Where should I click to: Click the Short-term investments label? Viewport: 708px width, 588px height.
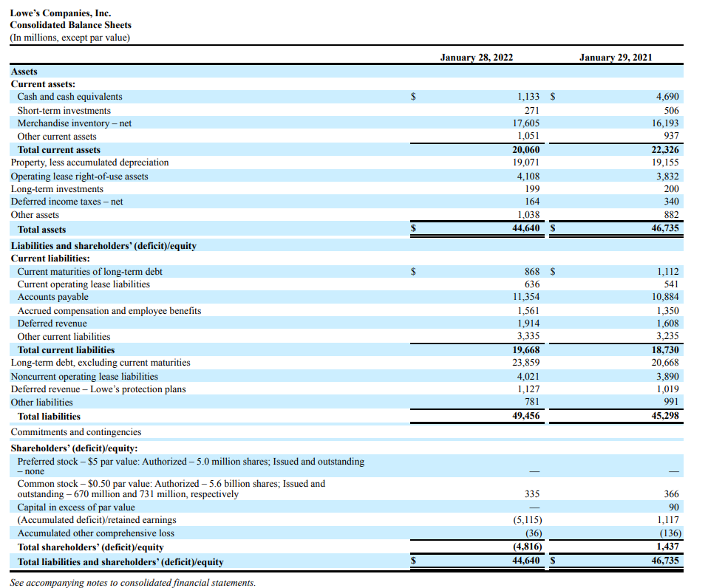[x=64, y=109]
